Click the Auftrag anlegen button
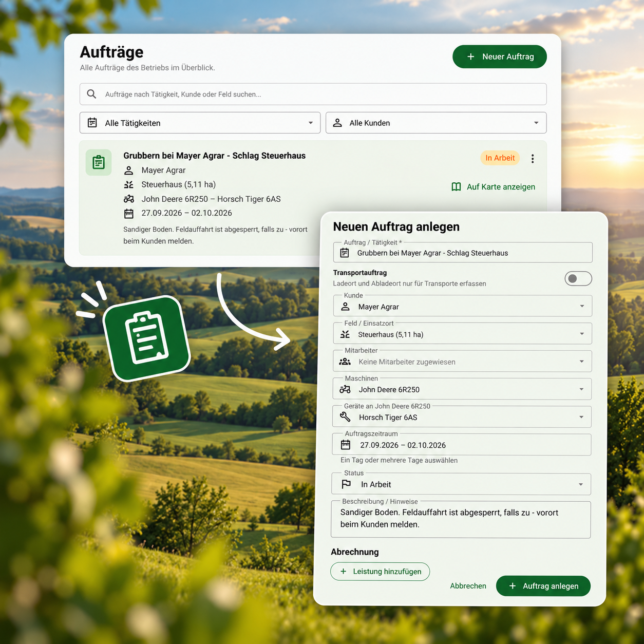The height and width of the screenshot is (644, 644). [543, 586]
